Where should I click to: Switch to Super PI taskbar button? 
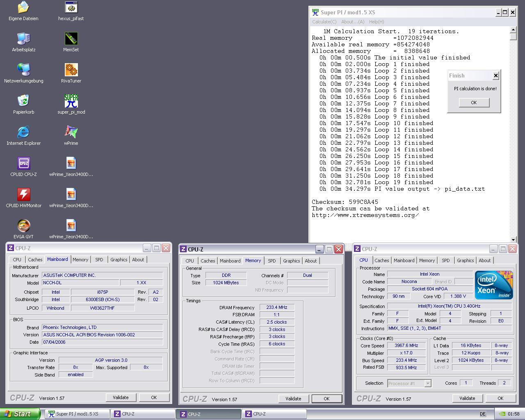click(78, 414)
